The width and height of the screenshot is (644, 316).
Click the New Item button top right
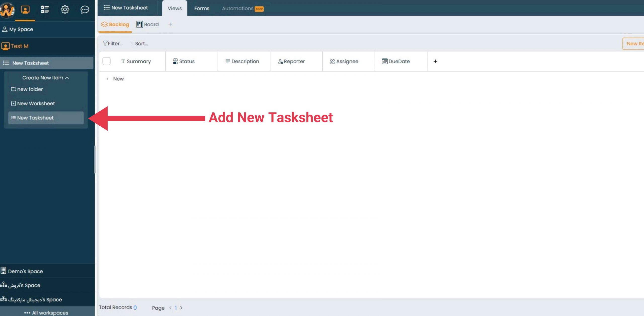634,43
